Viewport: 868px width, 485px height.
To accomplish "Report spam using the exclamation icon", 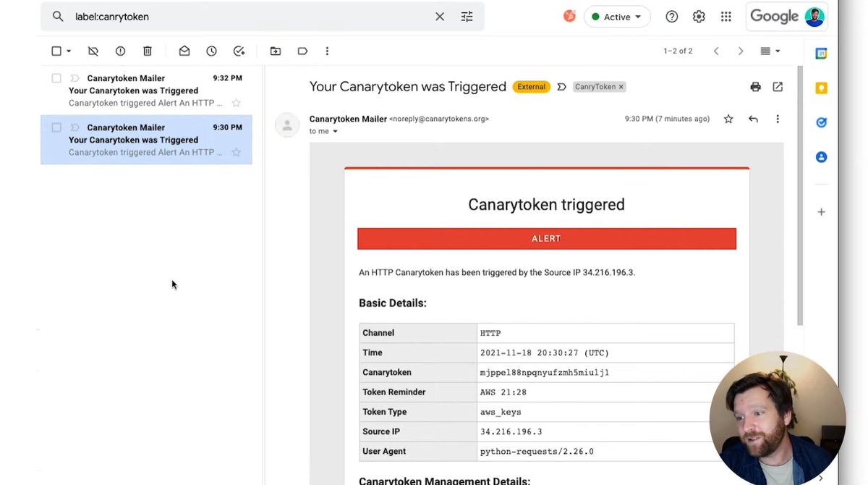I will point(120,51).
